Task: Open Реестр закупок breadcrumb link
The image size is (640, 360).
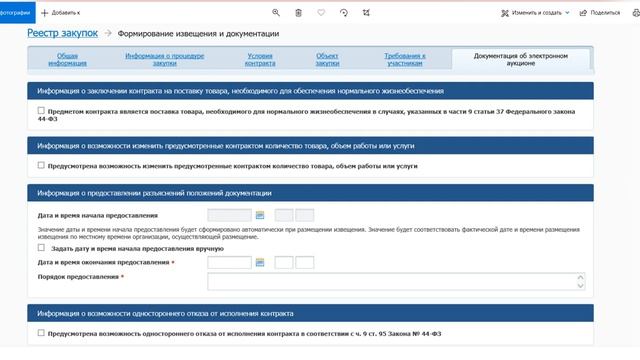Action: pos(62,33)
